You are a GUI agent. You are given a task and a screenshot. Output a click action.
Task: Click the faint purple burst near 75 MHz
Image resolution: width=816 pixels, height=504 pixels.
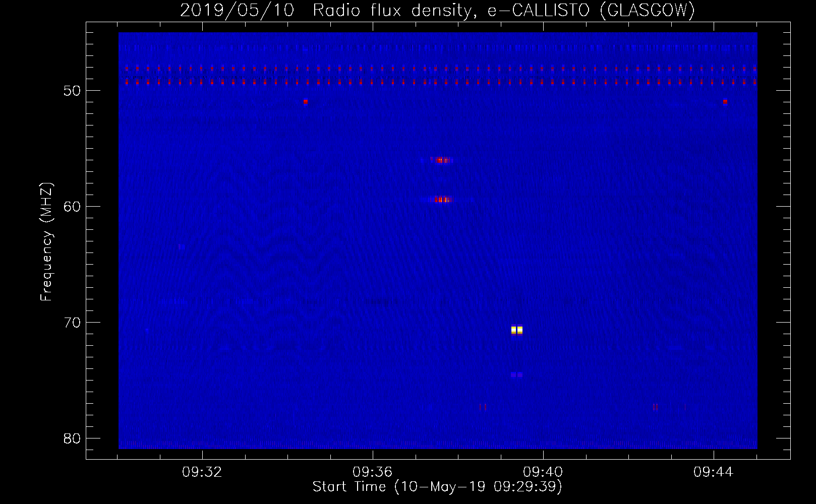[517, 374]
